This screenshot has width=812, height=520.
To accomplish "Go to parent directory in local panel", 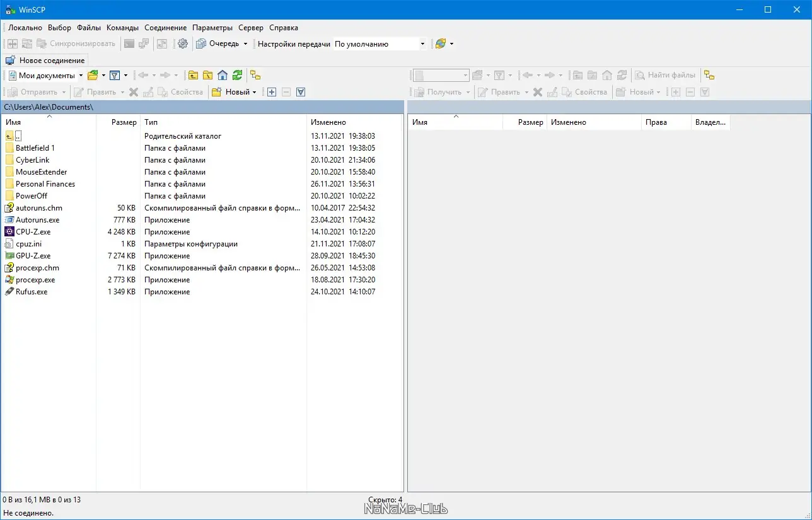I will [x=193, y=75].
